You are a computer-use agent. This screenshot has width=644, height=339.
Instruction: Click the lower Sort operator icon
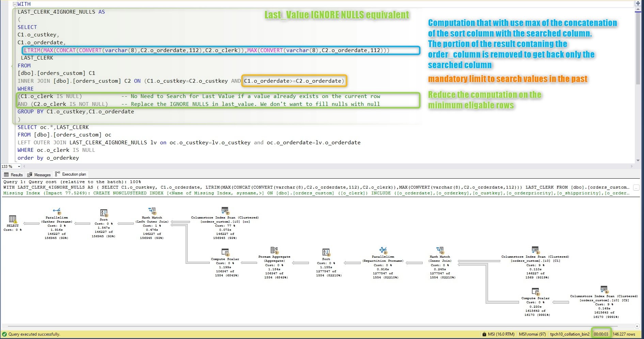pos(326,253)
